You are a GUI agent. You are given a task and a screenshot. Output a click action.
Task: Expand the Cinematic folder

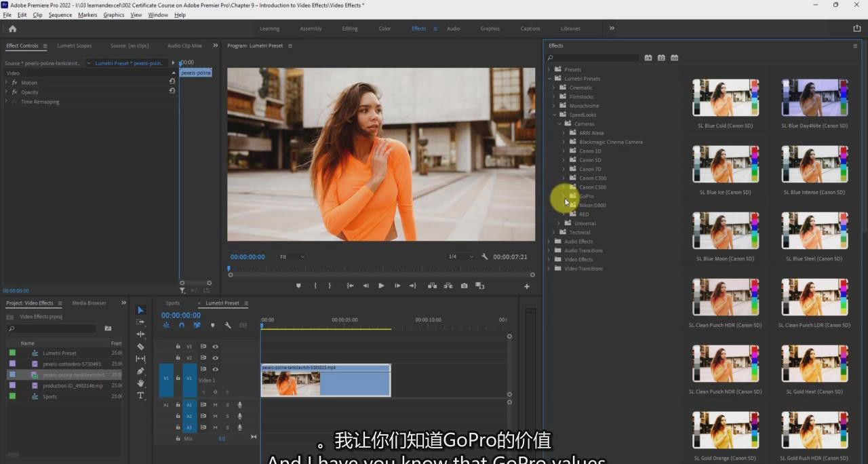(x=553, y=88)
